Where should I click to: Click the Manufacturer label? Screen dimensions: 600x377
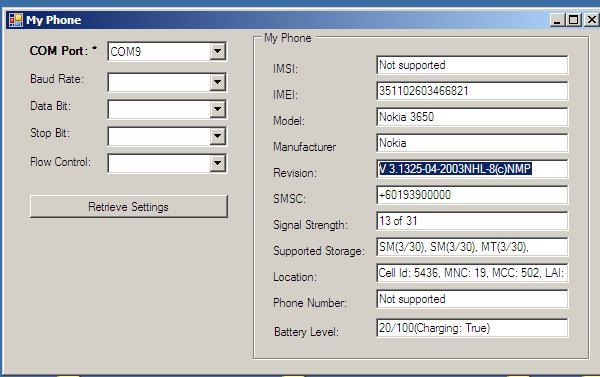pyautogui.click(x=305, y=147)
